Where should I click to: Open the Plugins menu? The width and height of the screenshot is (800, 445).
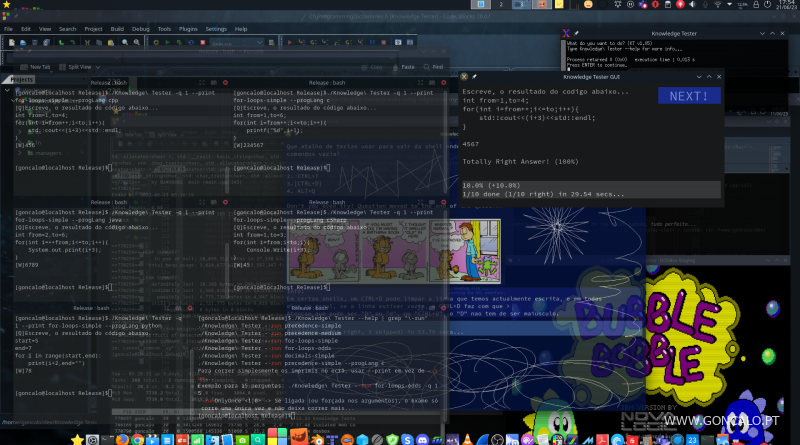189,29
